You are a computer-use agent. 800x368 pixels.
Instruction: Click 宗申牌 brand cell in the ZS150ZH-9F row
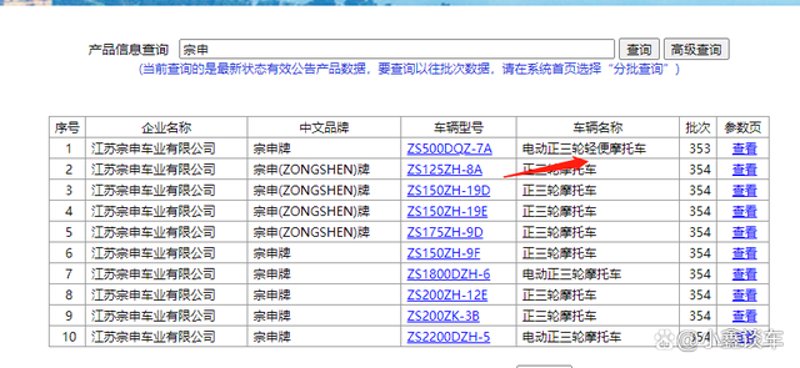point(271,253)
